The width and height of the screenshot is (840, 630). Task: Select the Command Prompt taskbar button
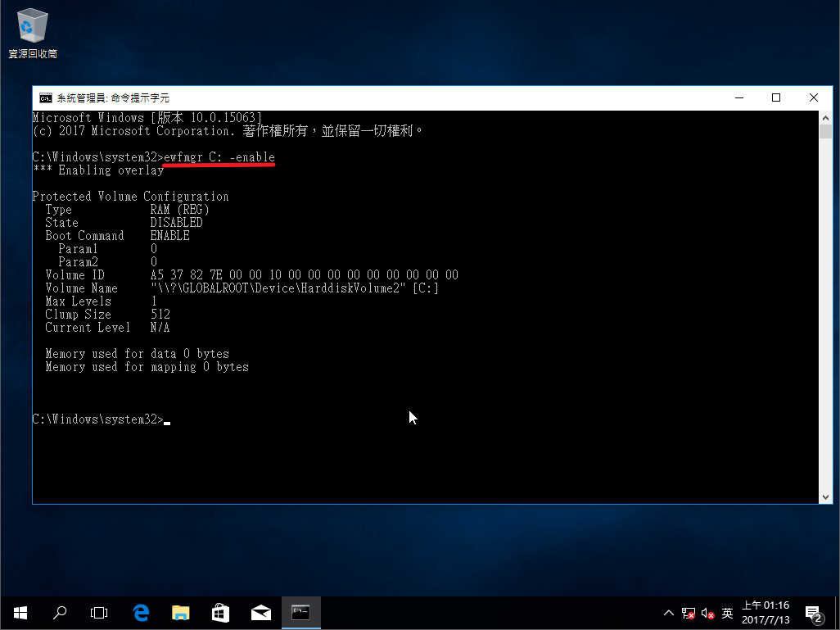click(300, 612)
